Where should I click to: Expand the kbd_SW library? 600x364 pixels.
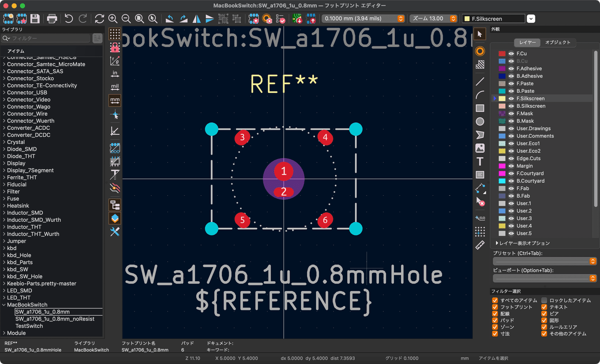pos(4,269)
